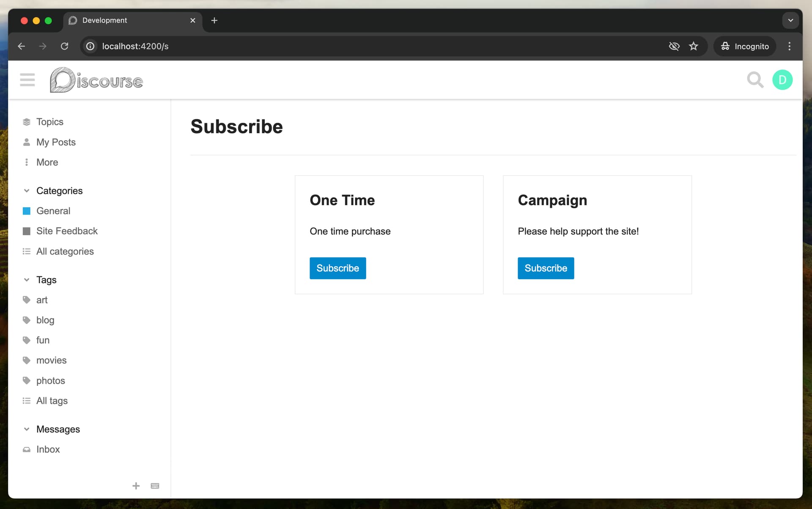Click the Discourse logo
This screenshot has height=509, width=812.
pyautogui.click(x=96, y=80)
